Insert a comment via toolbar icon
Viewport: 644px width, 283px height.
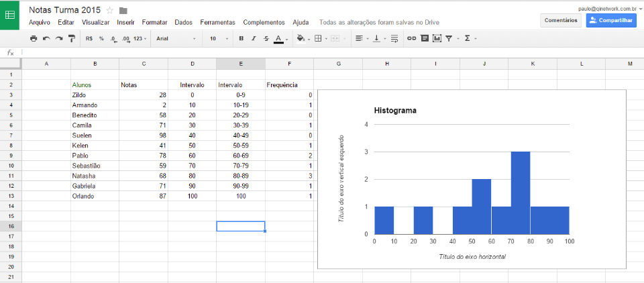pyautogui.click(x=424, y=38)
